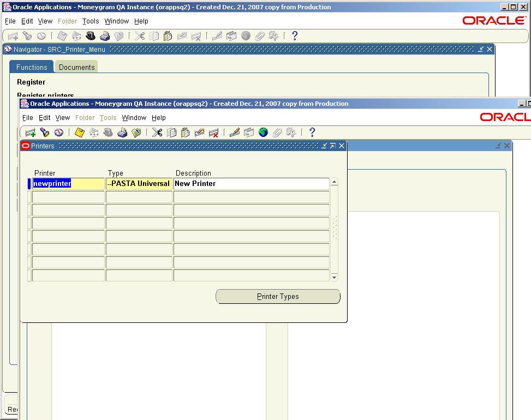Viewport: 531px width, 420px height.
Task: Switch to the Functions tab
Action: click(31, 67)
